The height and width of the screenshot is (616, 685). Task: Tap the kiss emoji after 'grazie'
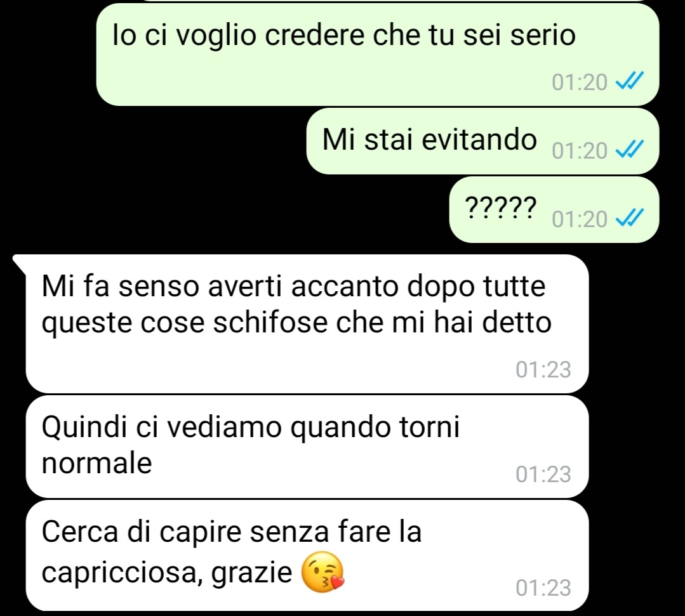coord(323,572)
